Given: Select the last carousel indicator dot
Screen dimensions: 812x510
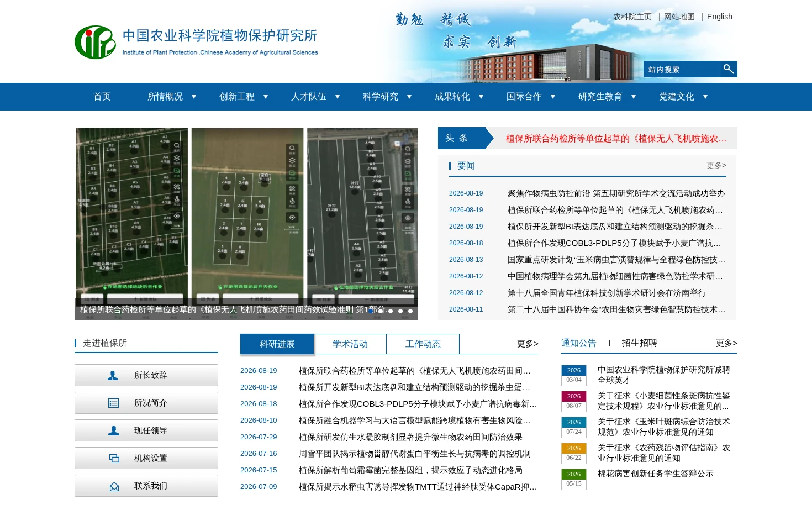Looking at the screenshot, I should [x=410, y=311].
